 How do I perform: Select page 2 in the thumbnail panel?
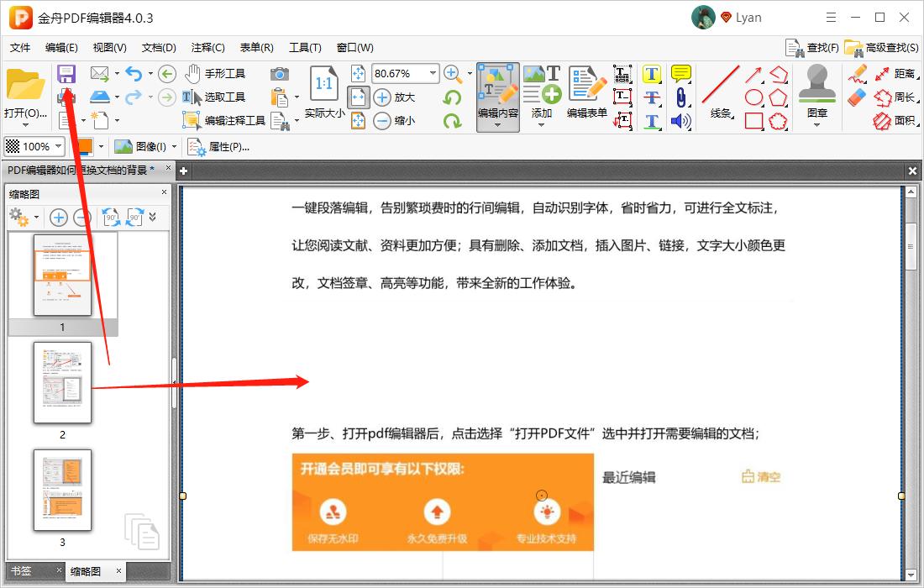[62, 383]
